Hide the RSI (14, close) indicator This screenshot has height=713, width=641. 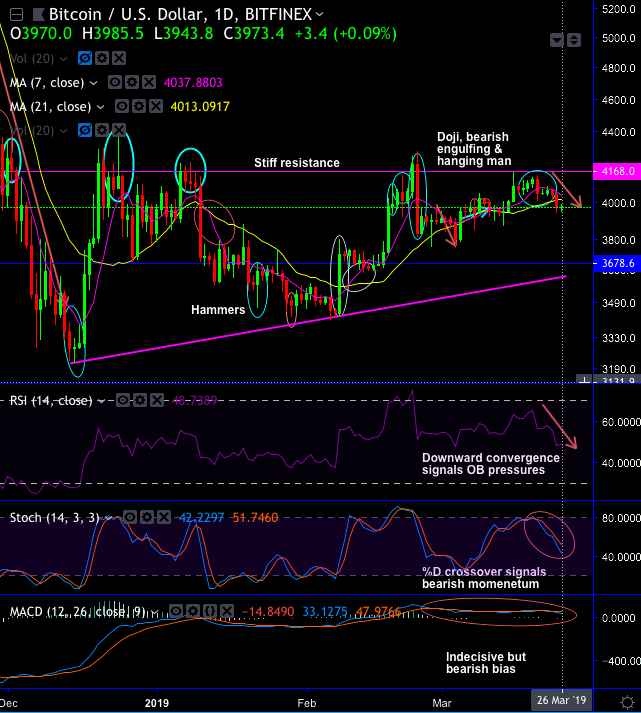click(x=123, y=400)
